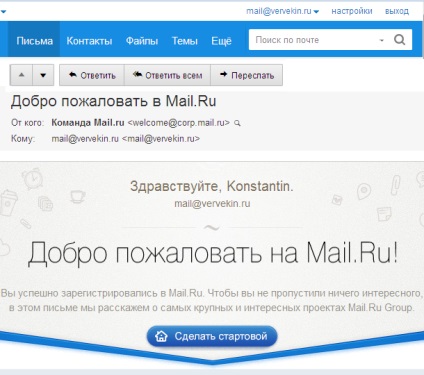
Task: Find messages from sender via small magnifier icon
Action: [x=237, y=123]
